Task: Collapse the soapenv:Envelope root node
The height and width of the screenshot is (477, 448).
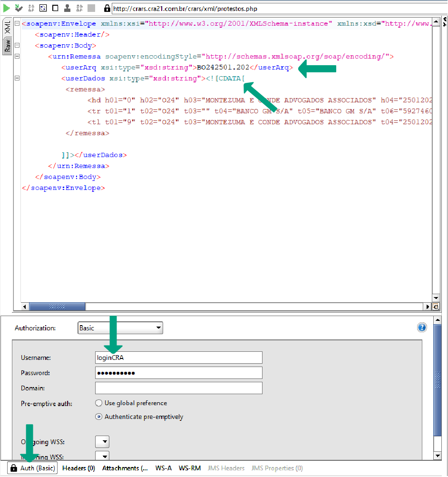Action: pos(17,24)
